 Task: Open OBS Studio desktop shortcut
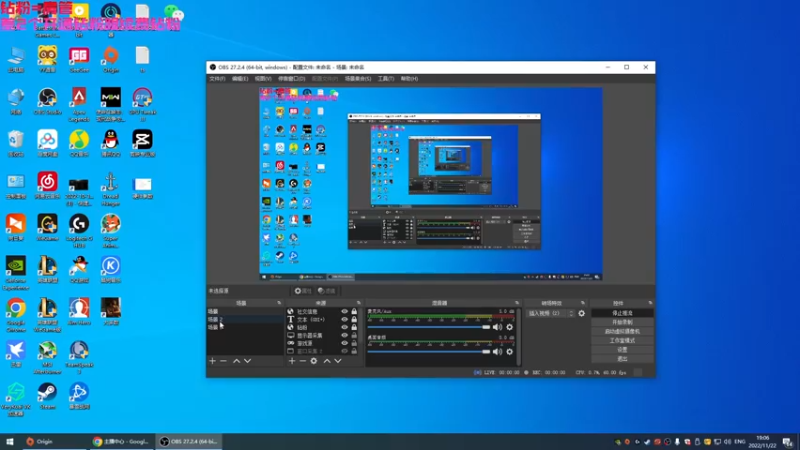coord(47,101)
